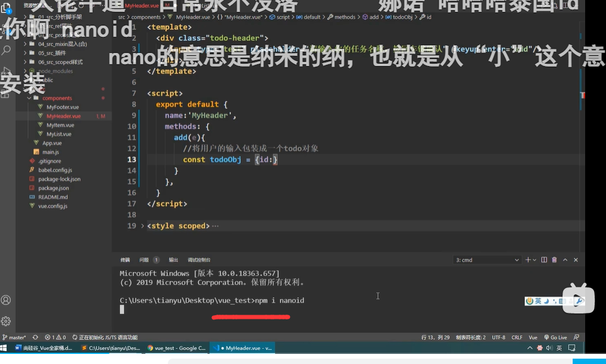
Task: Open the Manage gear settings icon
Action: pos(6,321)
